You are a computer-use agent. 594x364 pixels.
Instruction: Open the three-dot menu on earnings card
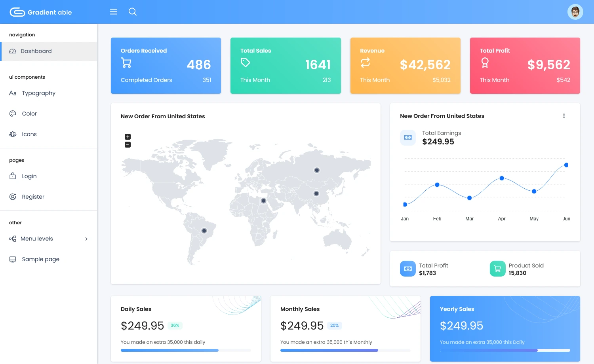click(564, 116)
